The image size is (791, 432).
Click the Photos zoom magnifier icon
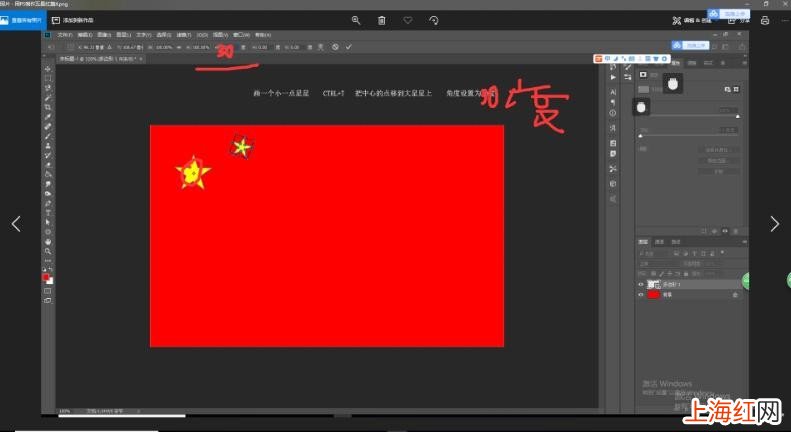(356, 20)
